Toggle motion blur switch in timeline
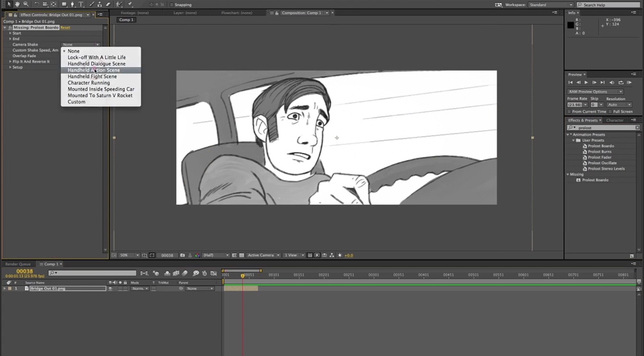 coord(185,274)
